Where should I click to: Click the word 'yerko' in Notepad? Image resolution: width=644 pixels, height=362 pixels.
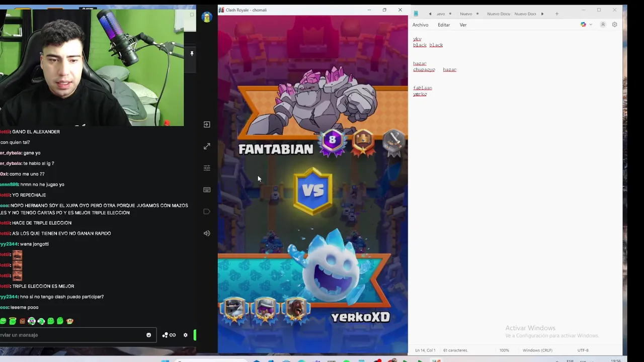pos(420,94)
